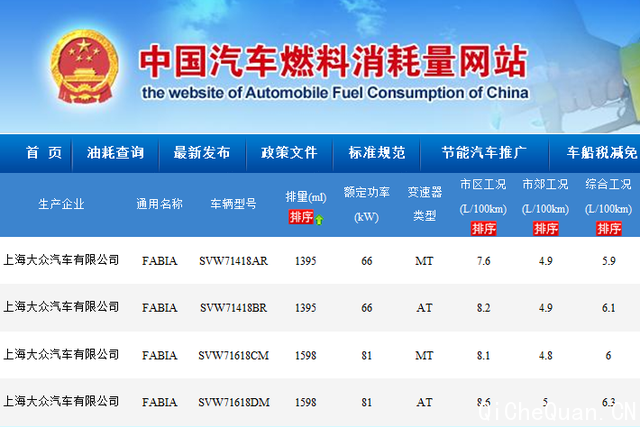Sort by 市区工况 using its 排序 button

(484, 228)
